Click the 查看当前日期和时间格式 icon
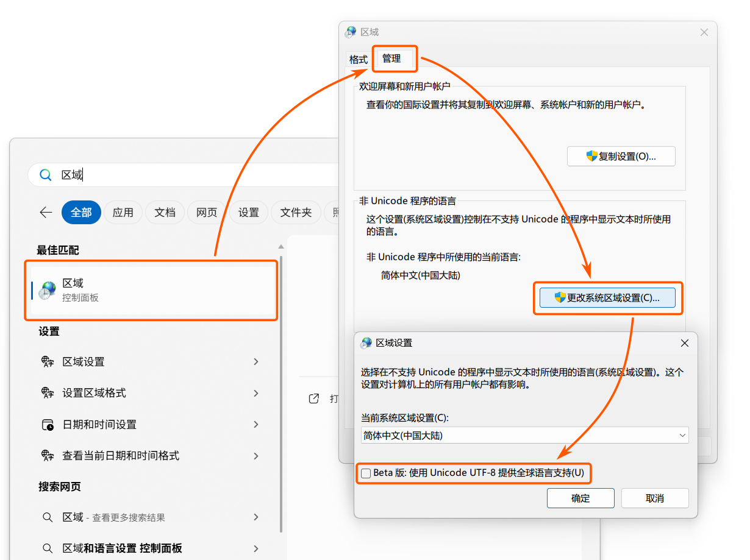Image resolution: width=750 pixels, height=560 pixels. coord(48,455)
